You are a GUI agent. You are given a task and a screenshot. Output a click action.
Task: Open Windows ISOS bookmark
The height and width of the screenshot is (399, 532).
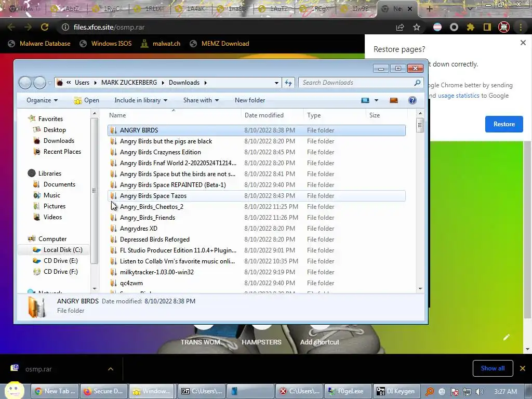tap(105, 44)
